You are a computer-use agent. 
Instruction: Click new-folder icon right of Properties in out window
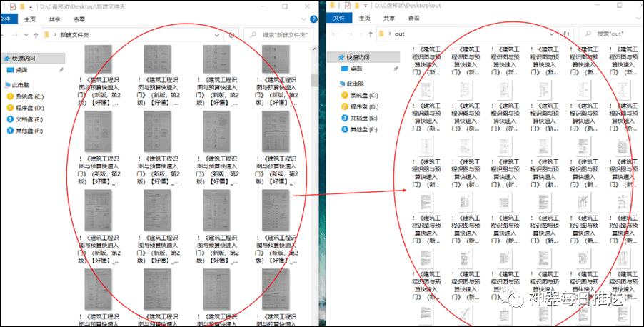[x=358, y=6]
